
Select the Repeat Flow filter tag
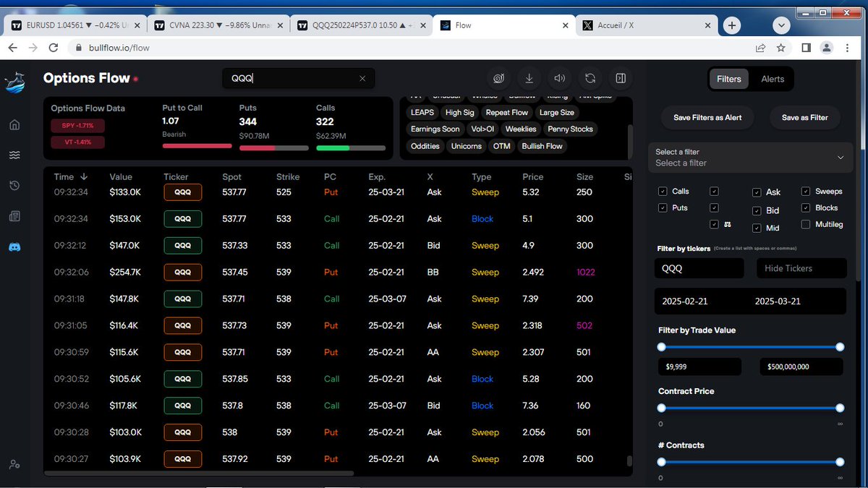(x=507, y=113)
